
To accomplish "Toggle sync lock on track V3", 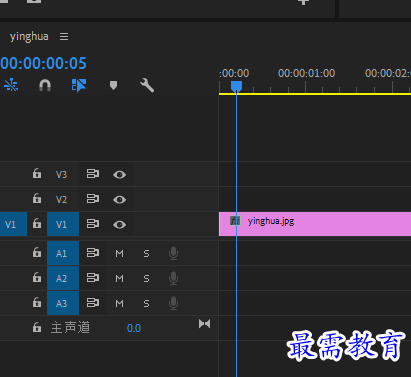I will coord(93,174).
